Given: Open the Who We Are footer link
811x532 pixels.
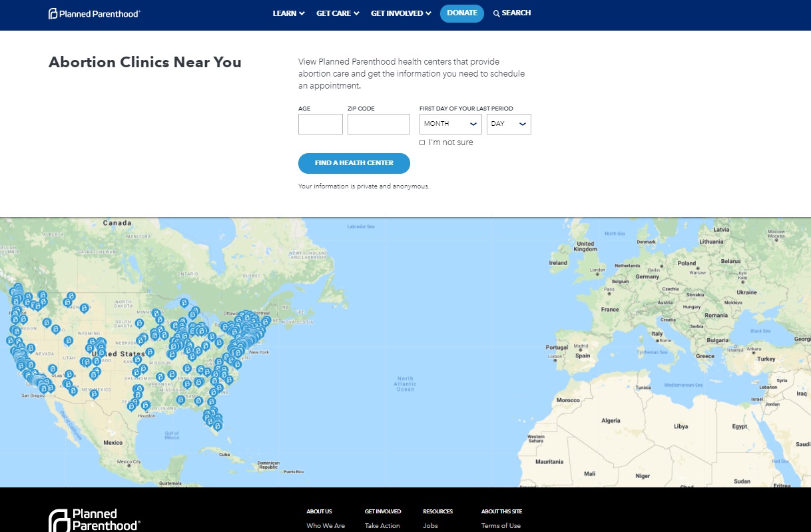Looking at the screenshot, I should pos(326,526).
